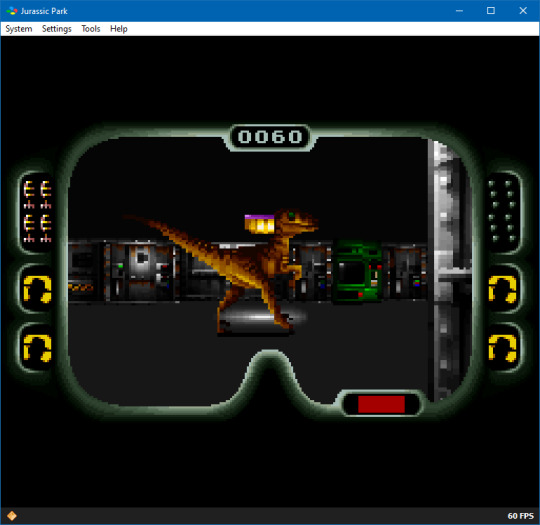Open the Settings menu
This screenshot has width=540, height=525.
[x=56, y=29]
